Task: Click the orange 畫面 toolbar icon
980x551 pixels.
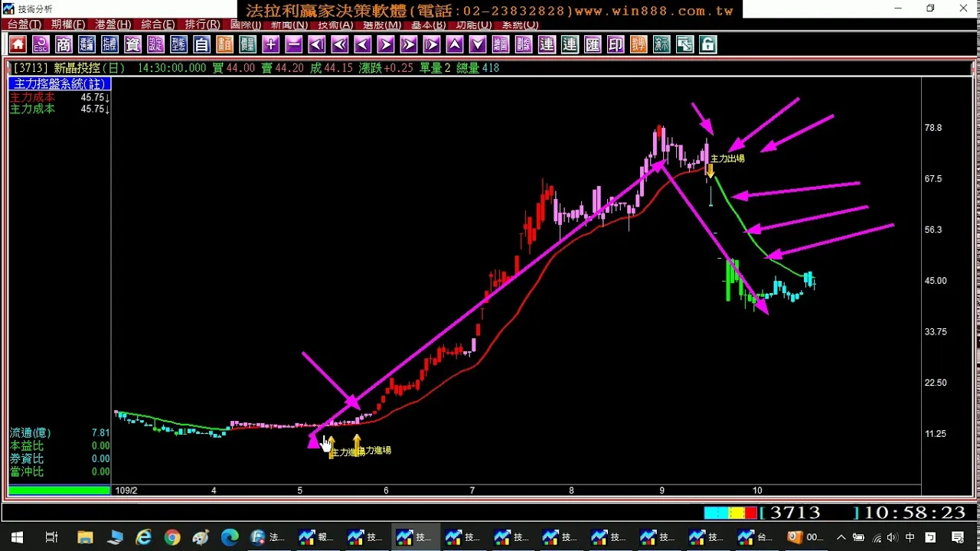Action: tap(224, 44)
